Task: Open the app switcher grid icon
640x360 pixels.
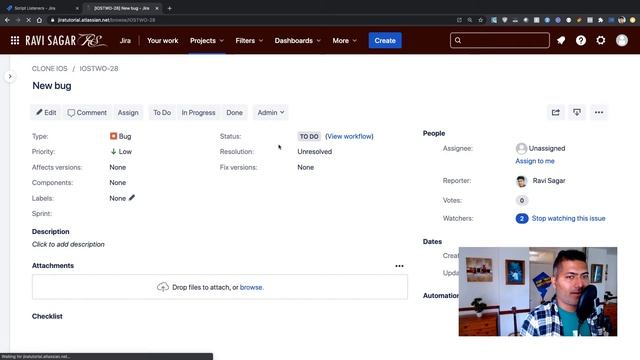Action: pos(15,40)
